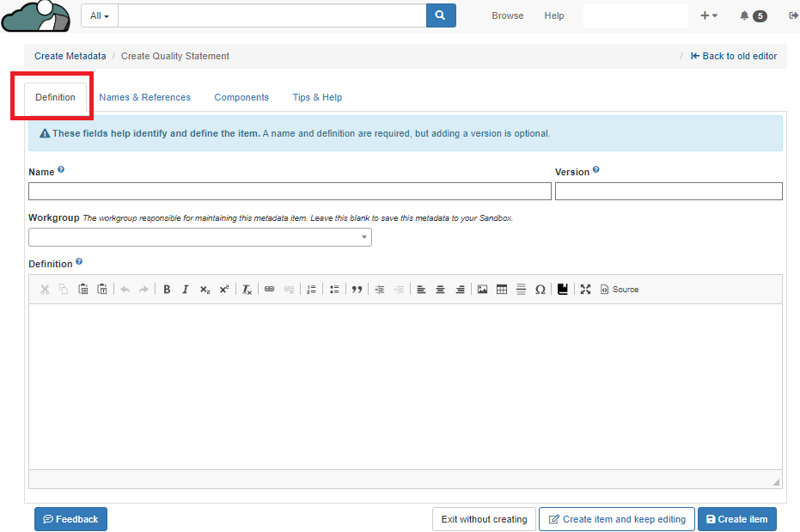Image resolution: width=800 pixels, height=532 pixels.
Task: Open the Workgroup dropdown
Action: click(200, 237)
